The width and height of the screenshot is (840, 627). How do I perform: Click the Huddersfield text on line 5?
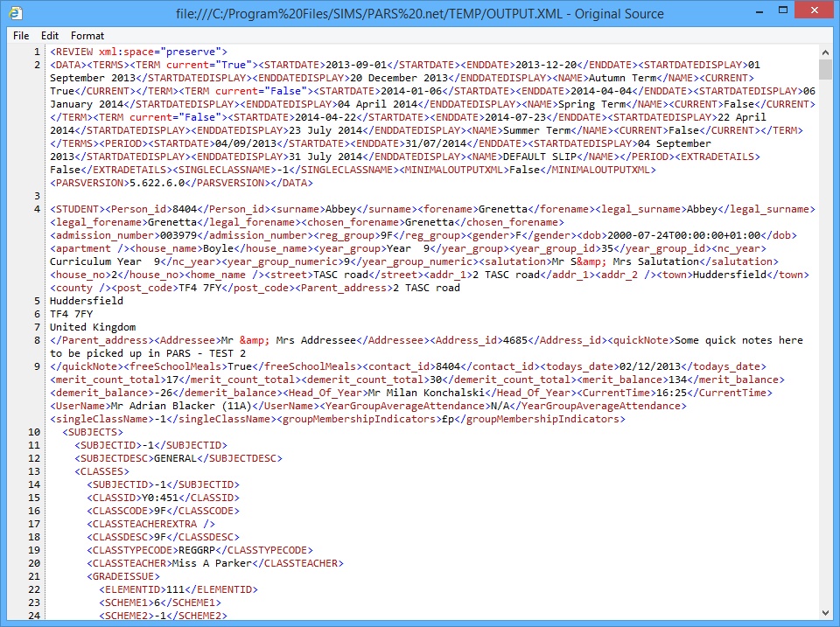pos(87,301)
